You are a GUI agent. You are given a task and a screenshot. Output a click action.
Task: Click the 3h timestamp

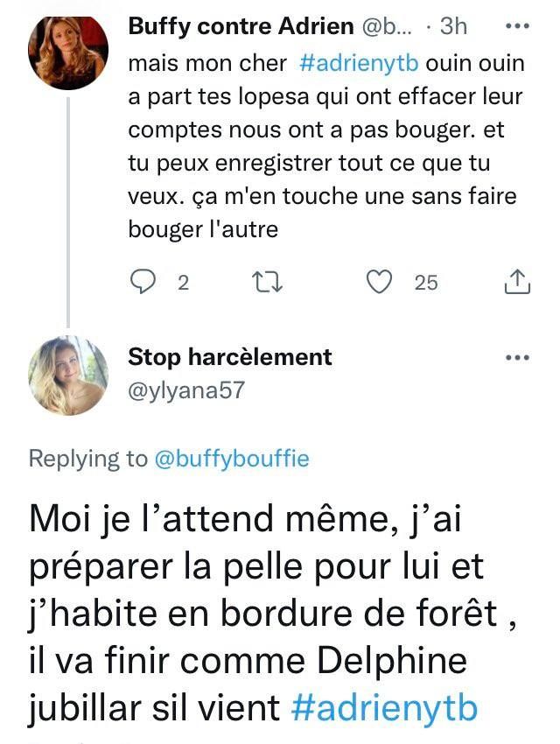click(x=453, y=26)
